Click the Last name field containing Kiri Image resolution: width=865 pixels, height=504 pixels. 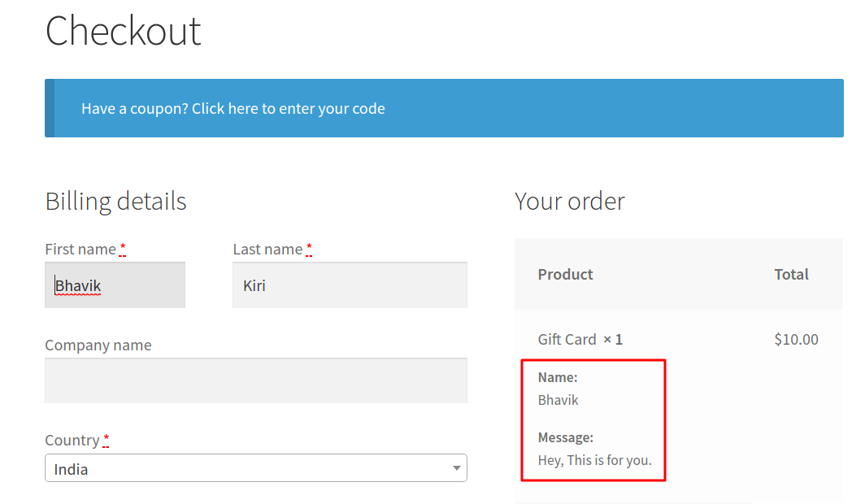[x=350, y=285]
